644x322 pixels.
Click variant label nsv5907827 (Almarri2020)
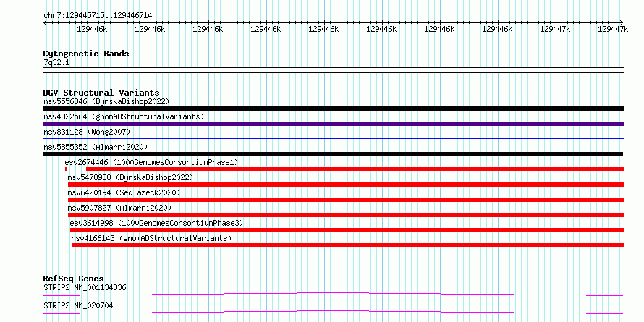(x=119, y=208)
